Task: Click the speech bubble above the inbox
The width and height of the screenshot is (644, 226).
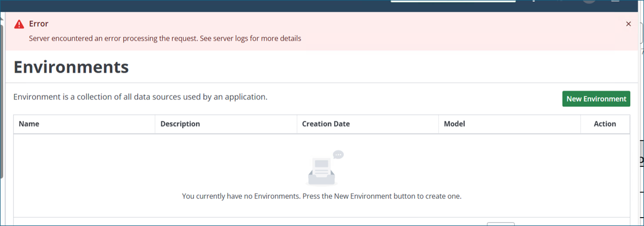Action: (x=338, y=154)
